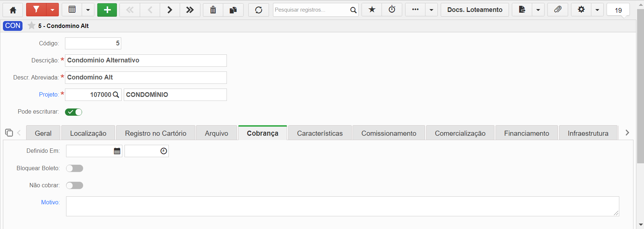Click the home icon in toolbar
Screen dimensions: 644x229
pyautogui.click(x=13, y=10)
